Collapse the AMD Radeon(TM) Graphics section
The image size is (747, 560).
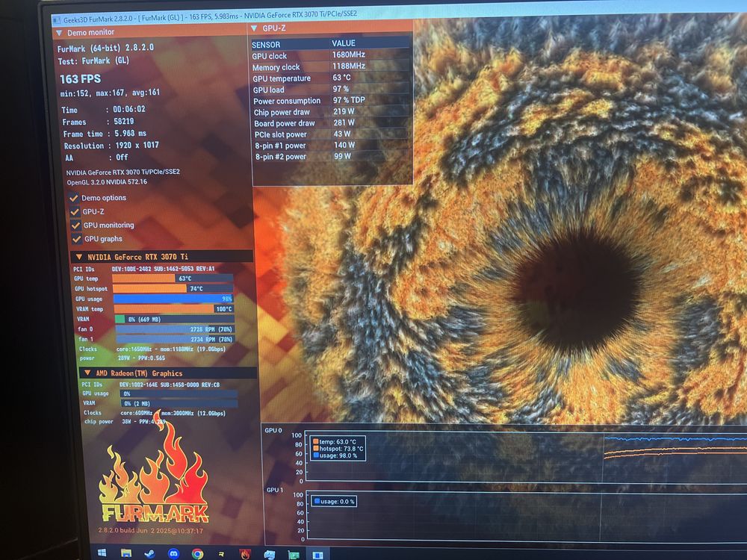coord(87,373)
